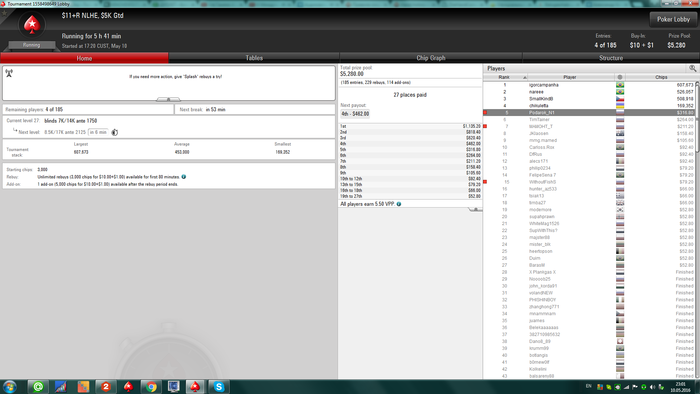
Task: Click the favorite star icon at top-left
Action: 4,12
